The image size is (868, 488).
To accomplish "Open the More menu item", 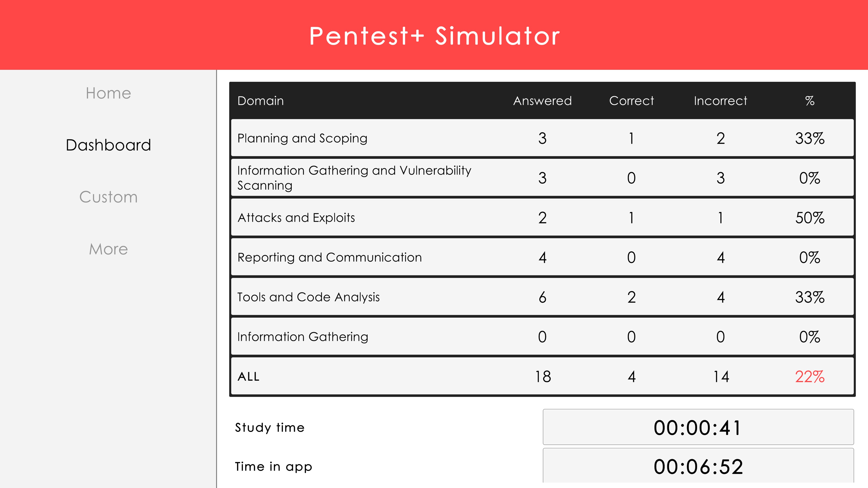I will pos(108,249).
